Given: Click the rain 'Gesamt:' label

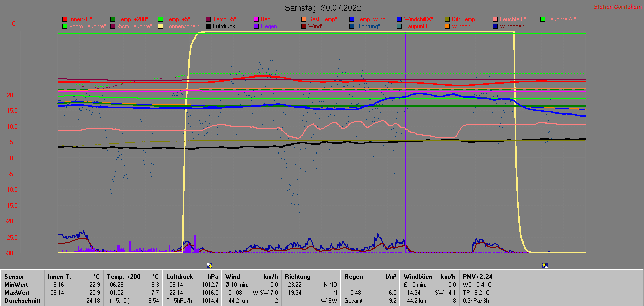Looking at the screenshot, I should point(355,301).
